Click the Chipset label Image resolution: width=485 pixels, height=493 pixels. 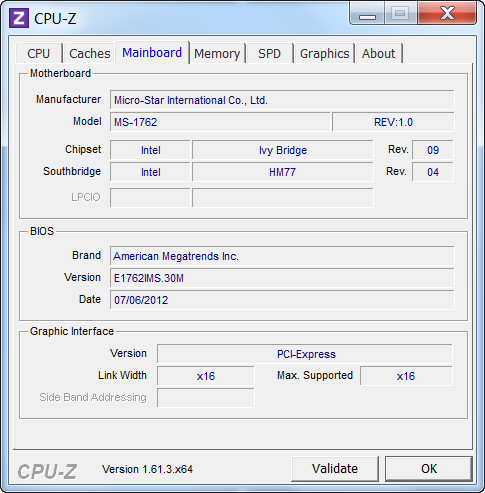click(x=83, y=149)
